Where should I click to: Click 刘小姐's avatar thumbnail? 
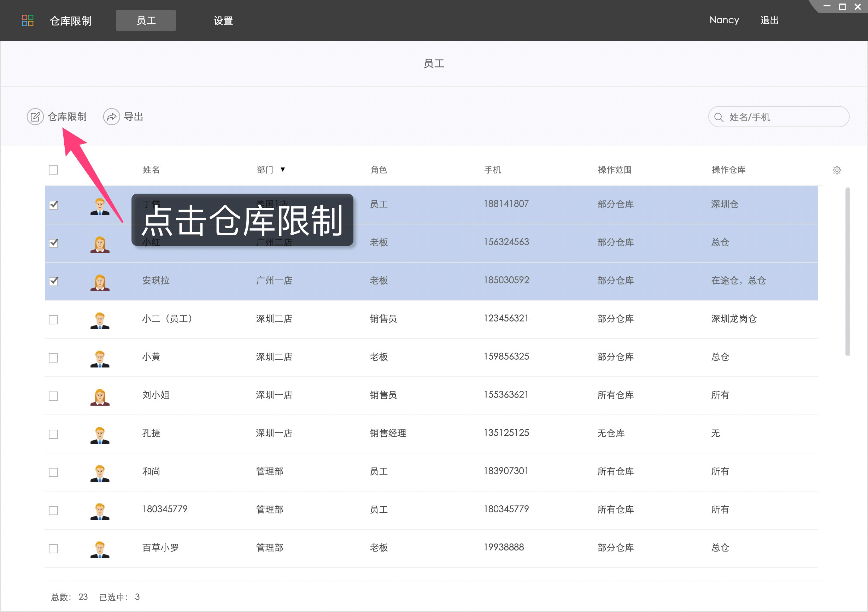coord(100,396)
